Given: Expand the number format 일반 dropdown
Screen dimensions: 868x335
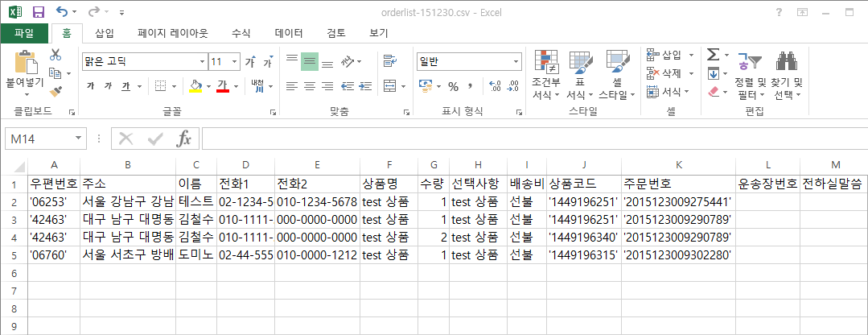Looking at the screenshot, I should 516,62.
